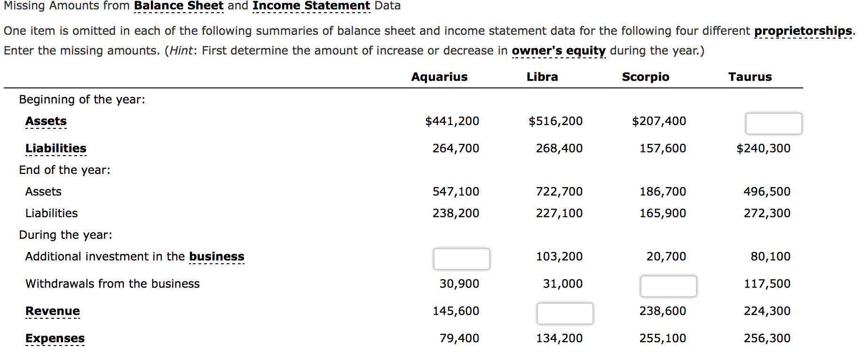The height and width of the screenshot is (362, 868).
Task: Select the Liabilities definition link
Action: (x=55, y=148)
